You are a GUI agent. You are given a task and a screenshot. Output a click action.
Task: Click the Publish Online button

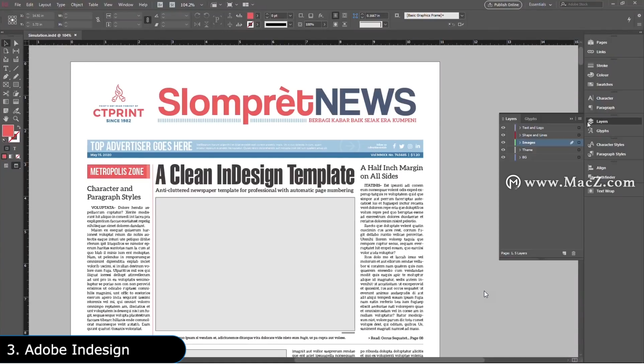(503, 5)
